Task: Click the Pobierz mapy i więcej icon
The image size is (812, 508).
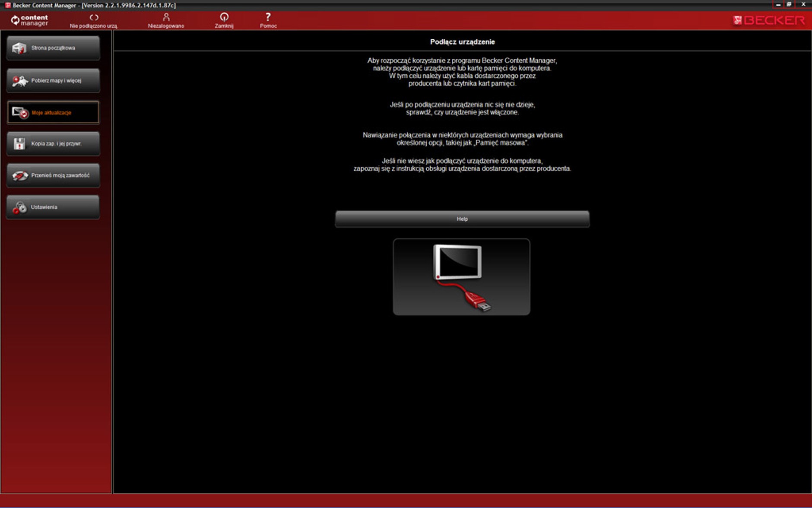Action: click(19, 81)
